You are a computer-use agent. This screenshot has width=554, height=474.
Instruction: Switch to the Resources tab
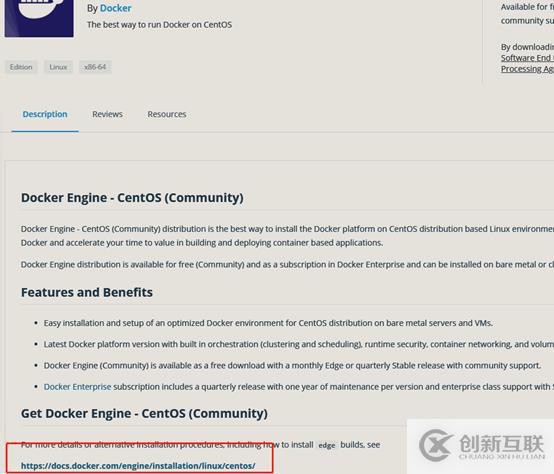[167, 114]
